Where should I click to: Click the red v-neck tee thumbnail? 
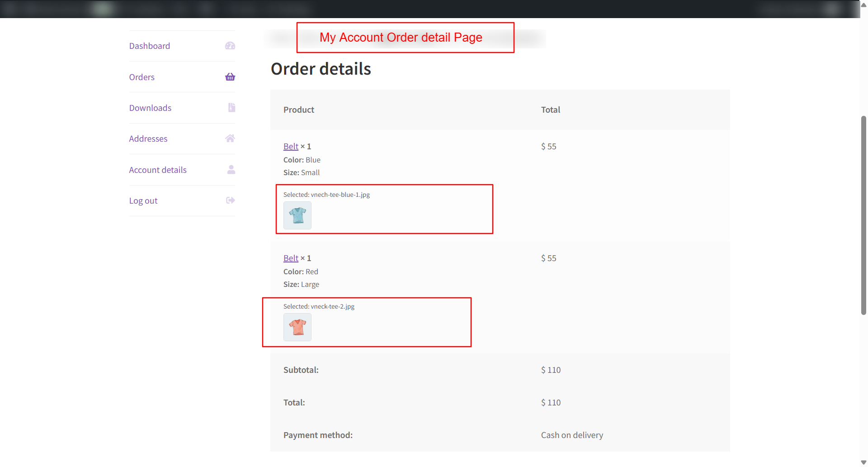297,327
